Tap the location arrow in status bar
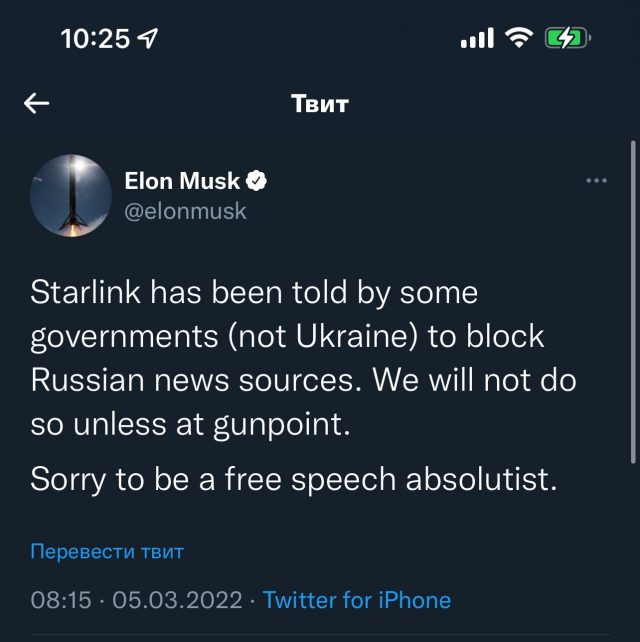The height and width of the screenshot is (642, 640). click(149, 38)
